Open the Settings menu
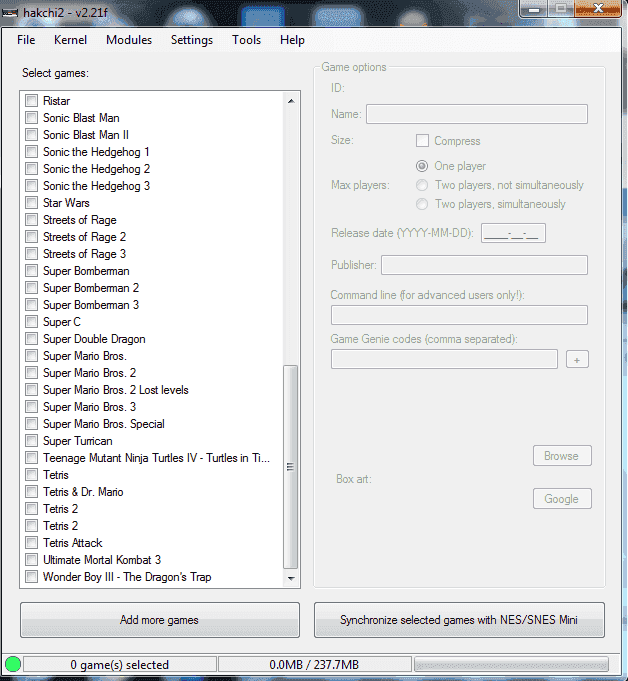This screenshot has width=628, height=681. click(192, 40)
